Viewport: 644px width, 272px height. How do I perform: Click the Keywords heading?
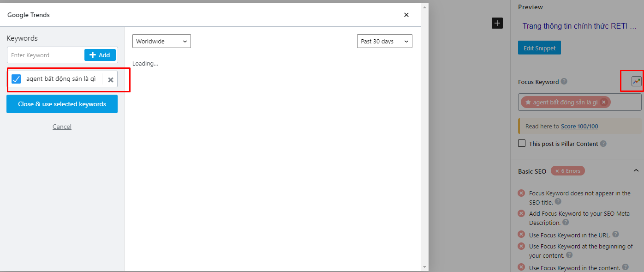tap(22, 38)
